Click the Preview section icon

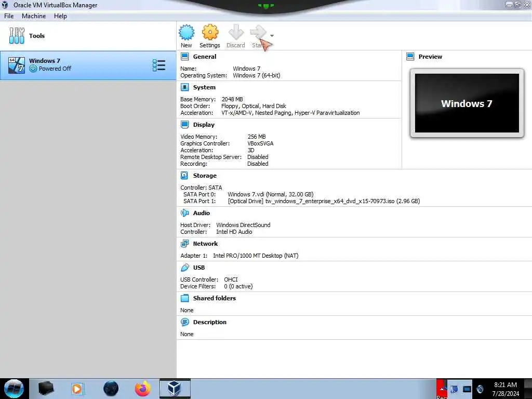(410, 57)
